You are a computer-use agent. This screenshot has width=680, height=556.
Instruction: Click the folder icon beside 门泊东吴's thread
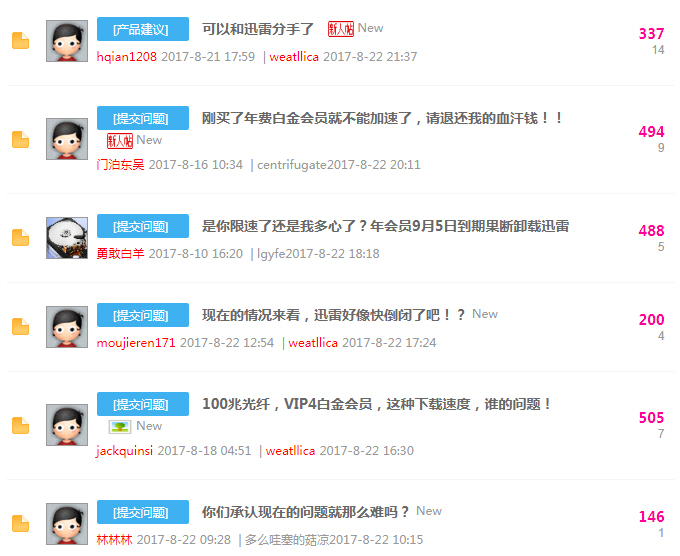pyautogui.click(x=20, y=139)
